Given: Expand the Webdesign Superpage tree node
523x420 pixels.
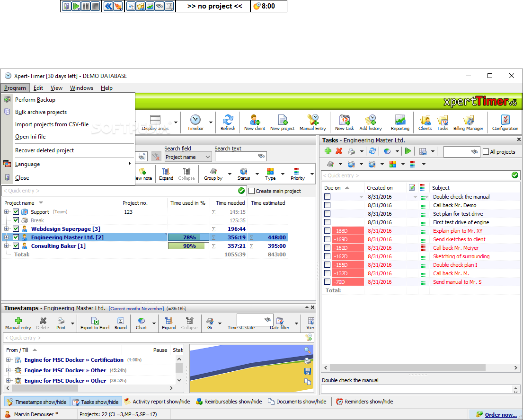Looking at the screenshot, I should click(6, 228).
